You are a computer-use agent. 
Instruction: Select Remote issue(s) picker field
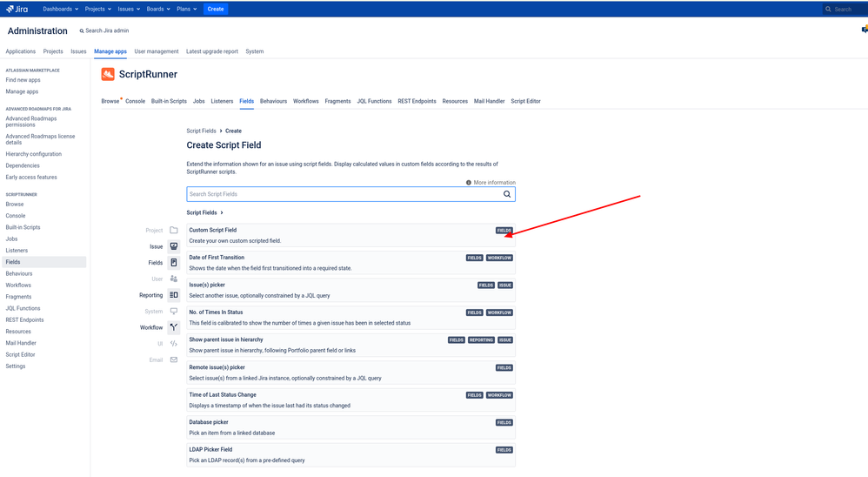tap(351, 373)
